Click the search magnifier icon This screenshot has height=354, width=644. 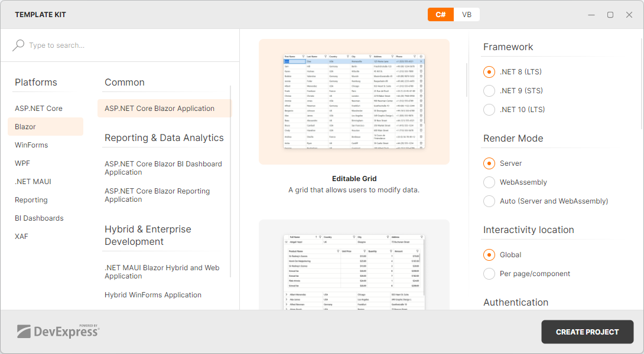(18, 45)
